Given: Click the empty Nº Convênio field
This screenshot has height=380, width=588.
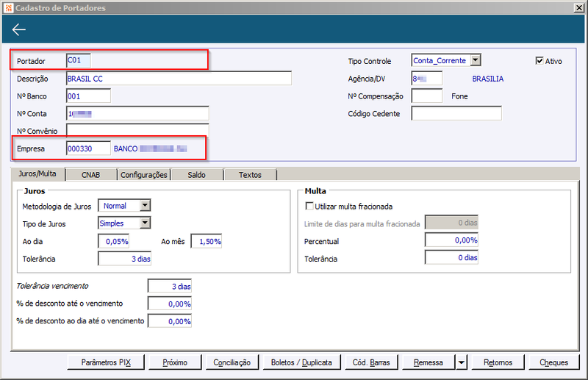Looking at the screenshot, I should (x=137, y=131).
